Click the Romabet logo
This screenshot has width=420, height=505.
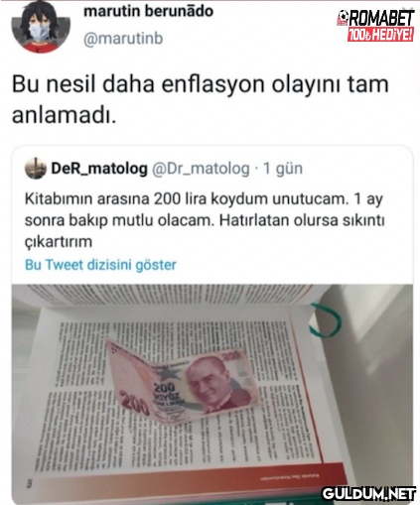pyautogui.click(x=376, y=25)
